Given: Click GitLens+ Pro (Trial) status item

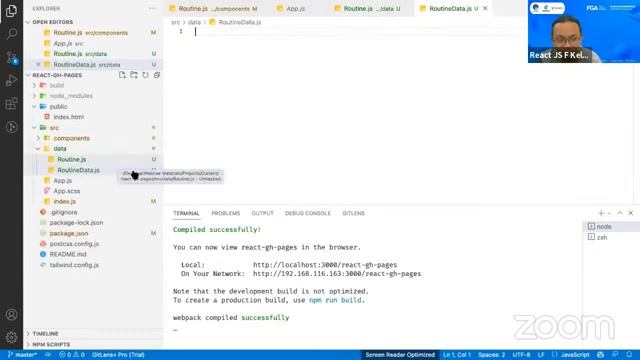Looking at the screenshot, I should pyautogui.click(x=118, y=355).
